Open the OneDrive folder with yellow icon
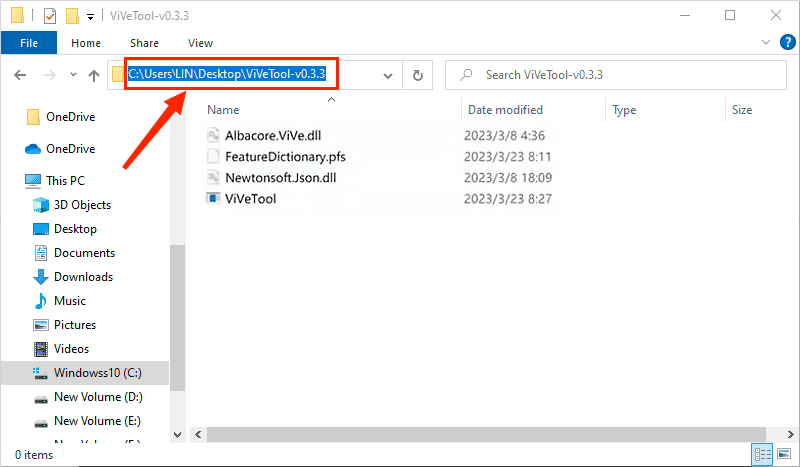The image size is (800, 467). (x=70, y=117)
